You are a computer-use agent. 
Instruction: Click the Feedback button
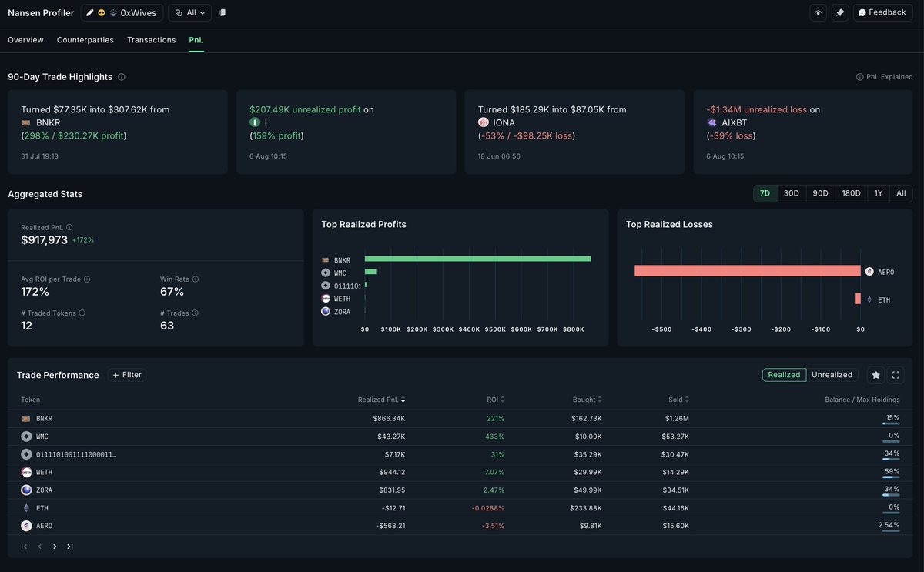coord(882,13)
